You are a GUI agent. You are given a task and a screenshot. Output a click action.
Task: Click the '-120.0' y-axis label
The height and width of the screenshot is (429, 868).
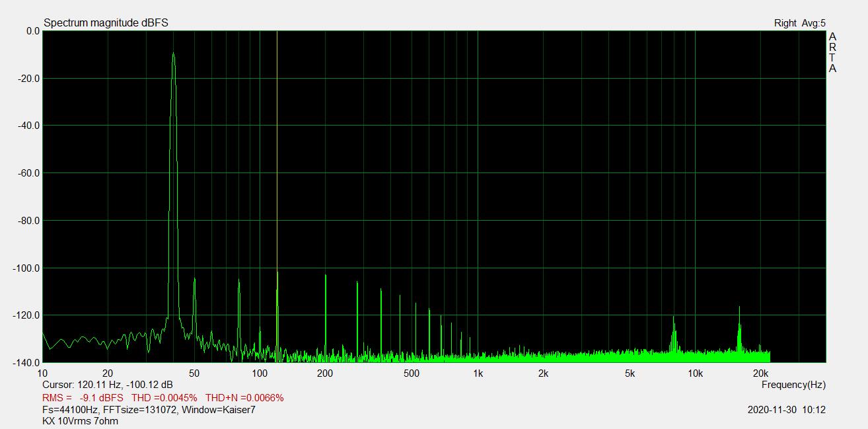(28, 315)
